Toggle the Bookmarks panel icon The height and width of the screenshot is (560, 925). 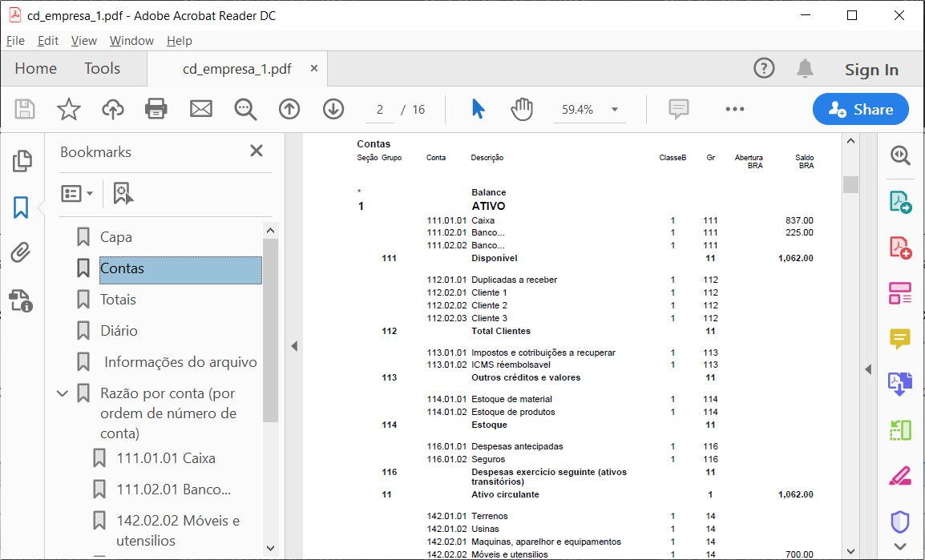click(21, 207)
